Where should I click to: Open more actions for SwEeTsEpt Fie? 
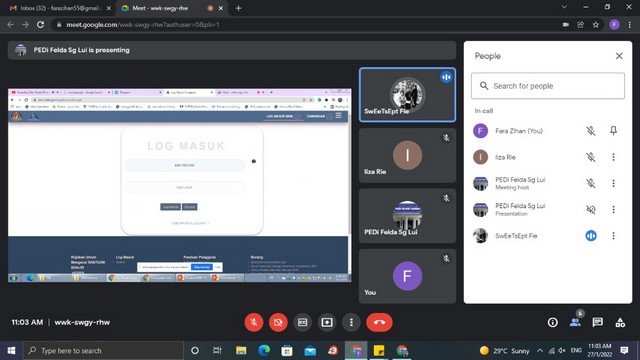point(613,236)
